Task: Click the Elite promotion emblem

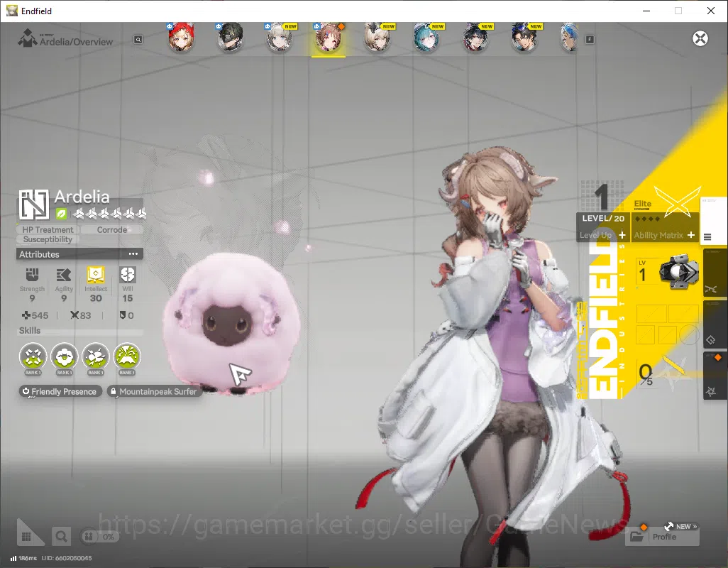Action: [678, 201]
